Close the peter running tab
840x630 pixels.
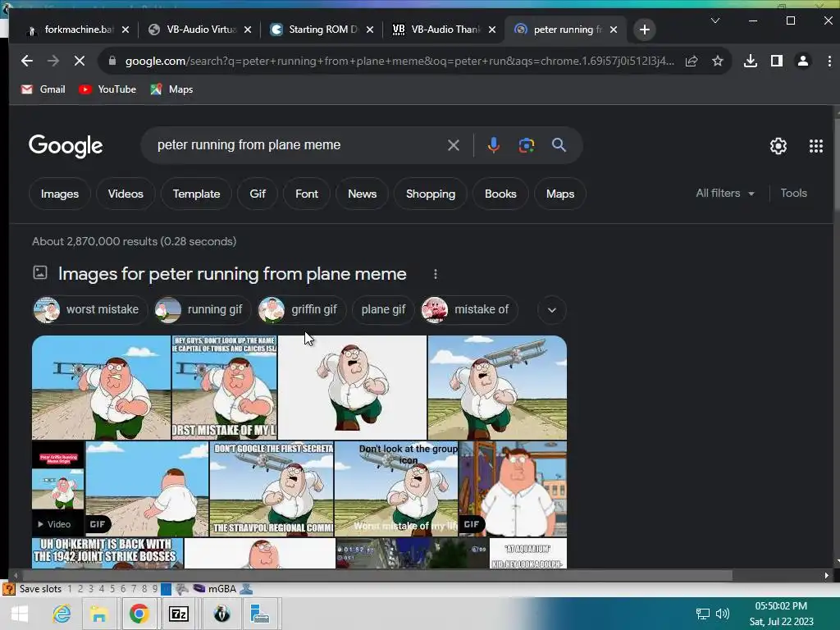click(x=614, y=30)
